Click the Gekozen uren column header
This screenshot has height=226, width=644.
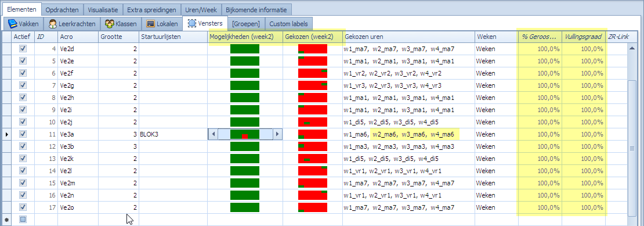point(408,37)
